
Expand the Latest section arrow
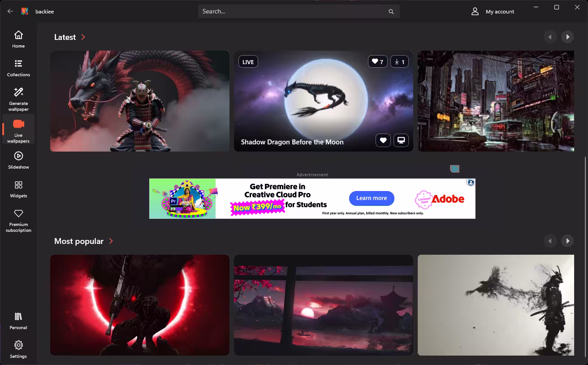tap(83, 37)
